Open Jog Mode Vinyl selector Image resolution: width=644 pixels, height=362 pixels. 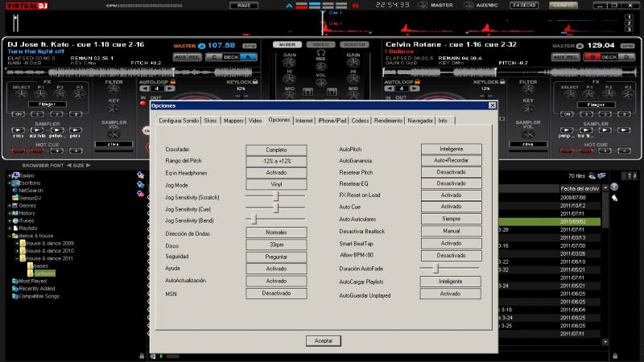coord(276,185)
